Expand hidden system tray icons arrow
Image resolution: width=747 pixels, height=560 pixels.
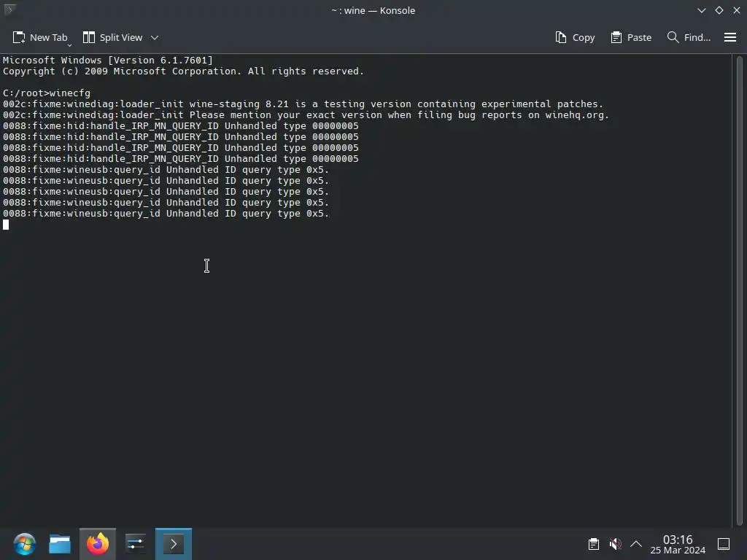click(636, 544)
